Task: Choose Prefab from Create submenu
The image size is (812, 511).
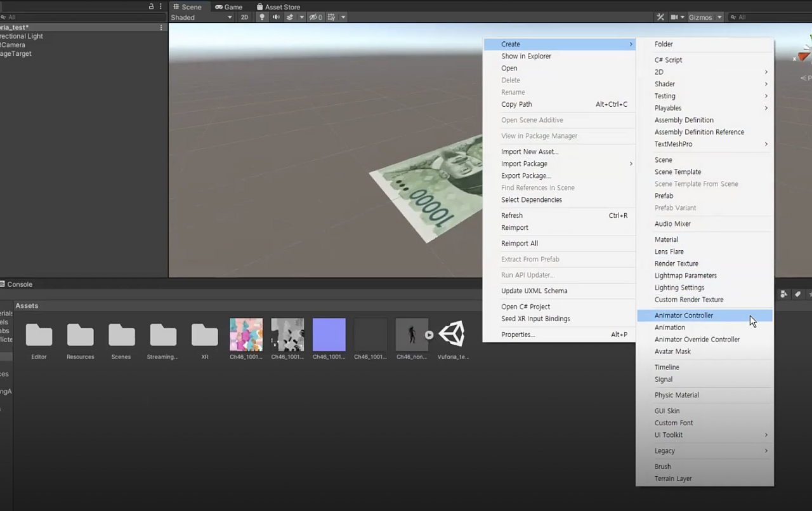Action: click(705, 196)
